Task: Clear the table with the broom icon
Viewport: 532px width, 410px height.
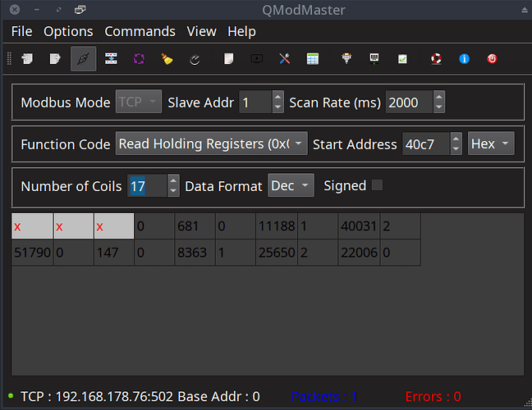Action: [x=167, y=59]
